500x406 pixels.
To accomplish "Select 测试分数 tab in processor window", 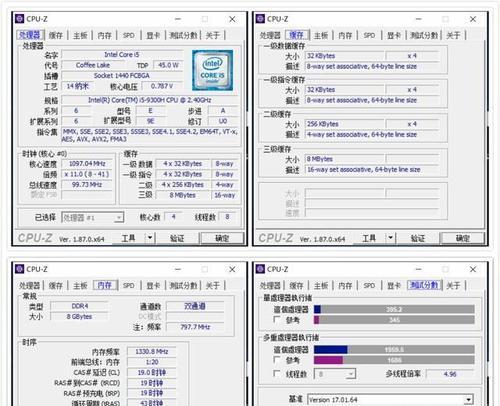I will click(183, 35).
